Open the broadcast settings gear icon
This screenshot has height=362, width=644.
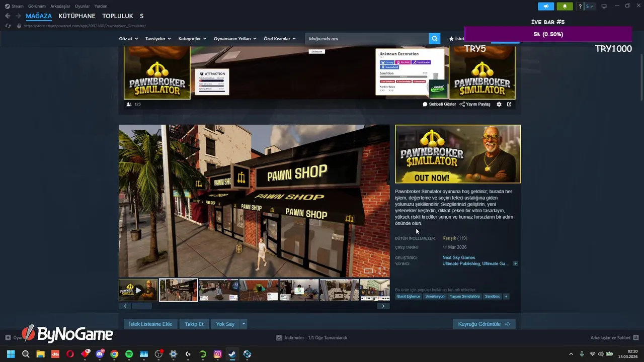click(499, 104)
